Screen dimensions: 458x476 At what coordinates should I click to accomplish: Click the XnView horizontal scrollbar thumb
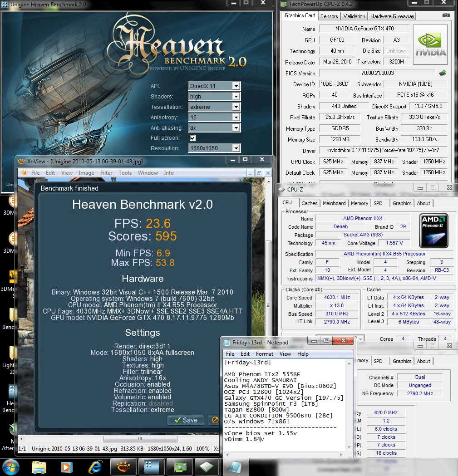click(x=140, y=439)
